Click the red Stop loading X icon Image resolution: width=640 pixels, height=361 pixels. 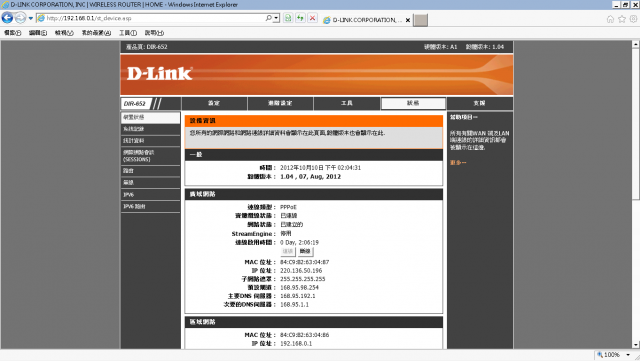[312, 18]
